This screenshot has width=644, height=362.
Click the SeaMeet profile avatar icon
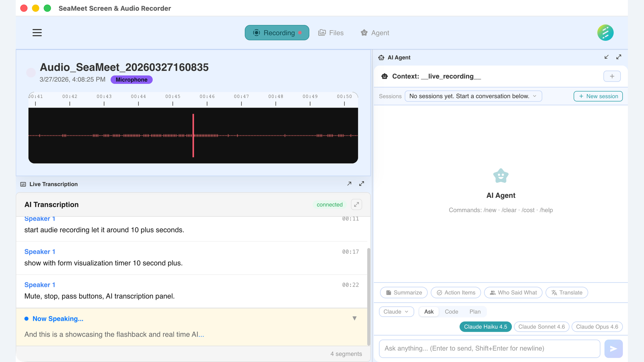pyautogui.click(x=605, y=33)
